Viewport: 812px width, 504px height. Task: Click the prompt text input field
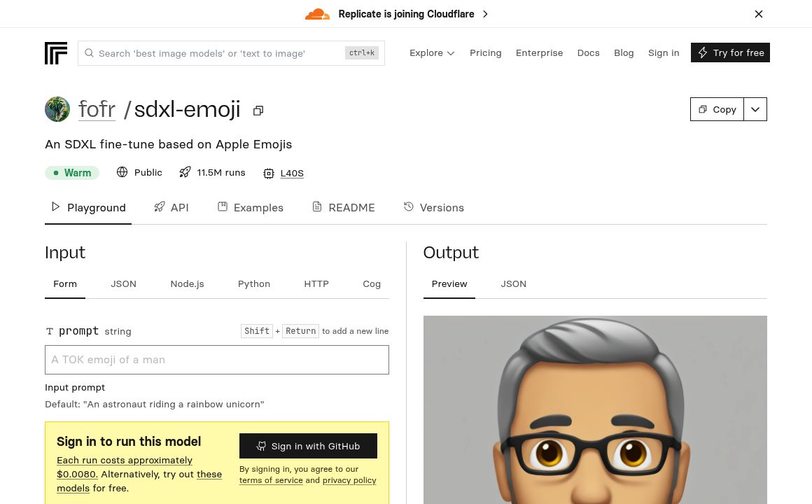tap(217, 359)
